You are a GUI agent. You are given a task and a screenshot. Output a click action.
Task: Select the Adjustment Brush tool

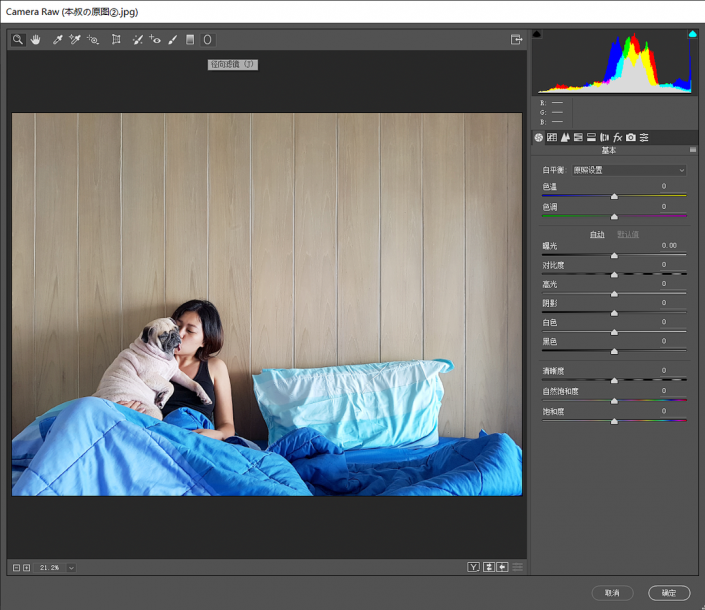click(x=173, y=40)
